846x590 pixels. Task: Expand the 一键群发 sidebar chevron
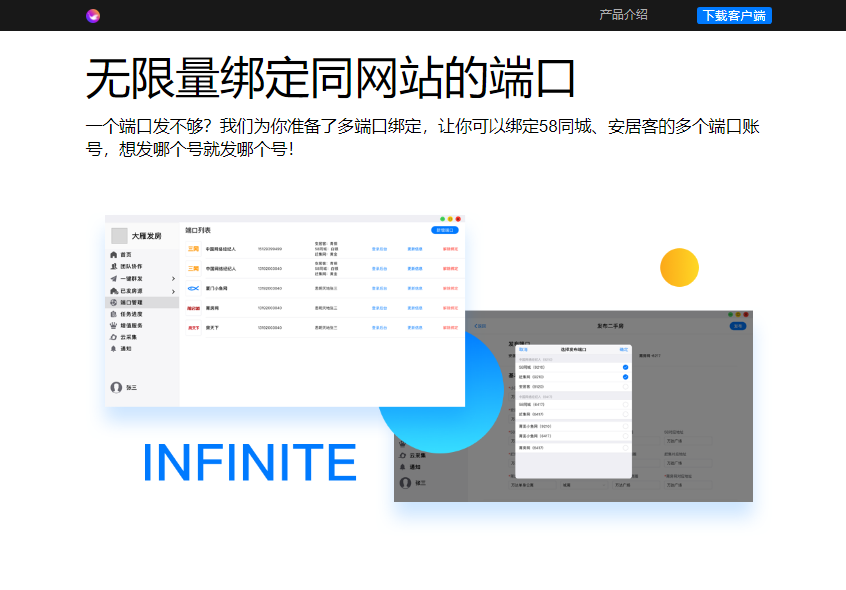[x=174, y=279]
